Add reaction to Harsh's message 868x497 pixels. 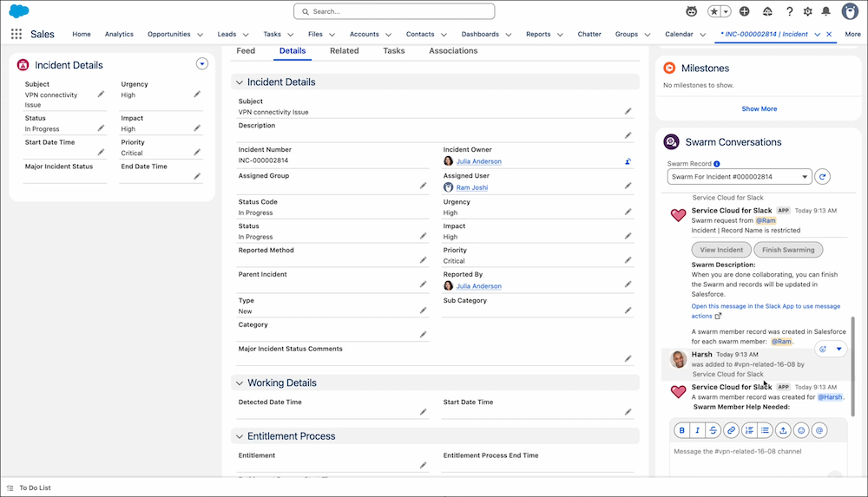click(823, 349)
